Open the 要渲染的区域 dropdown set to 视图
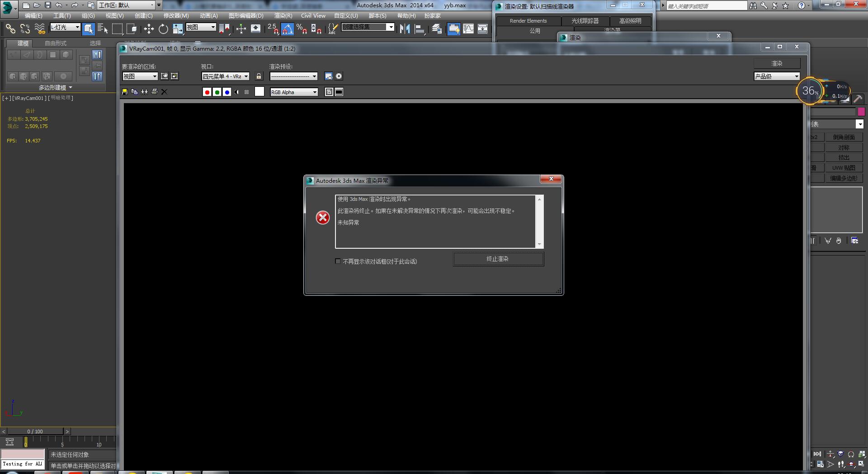 [x=140, y=76]
